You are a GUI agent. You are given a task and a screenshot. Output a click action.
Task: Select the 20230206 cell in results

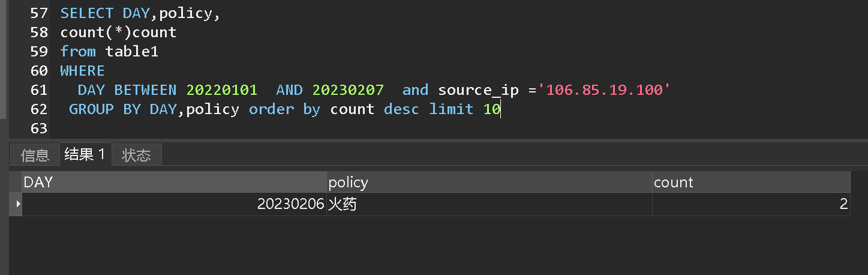[175, 204]
